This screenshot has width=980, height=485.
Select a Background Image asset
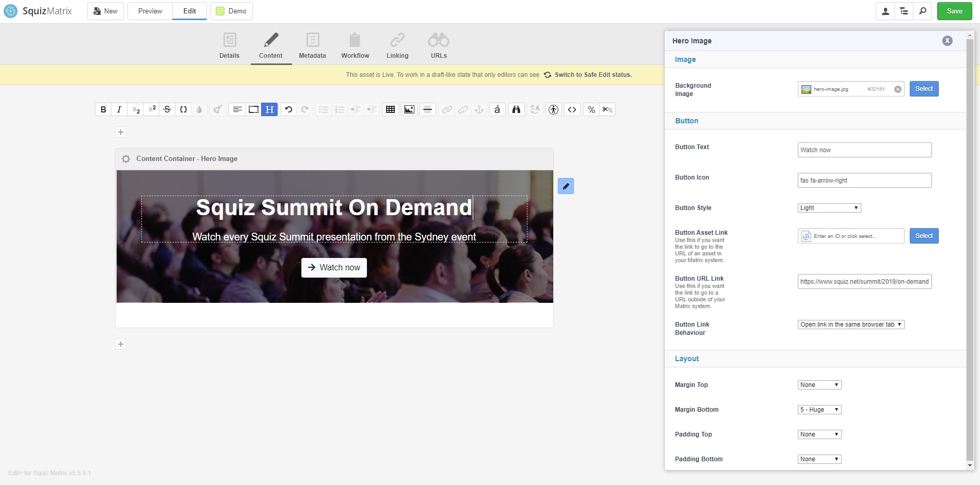click(924, 89)
